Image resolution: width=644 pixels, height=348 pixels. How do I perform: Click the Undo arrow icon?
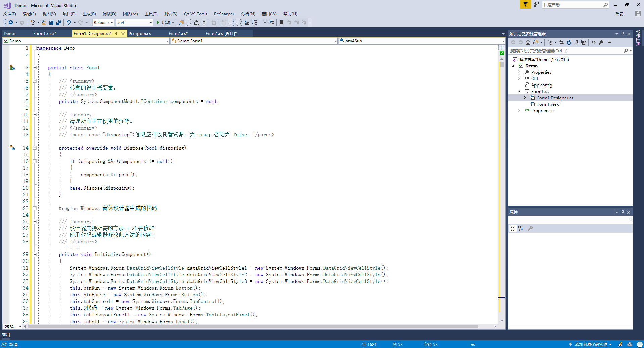pos(68,23)
